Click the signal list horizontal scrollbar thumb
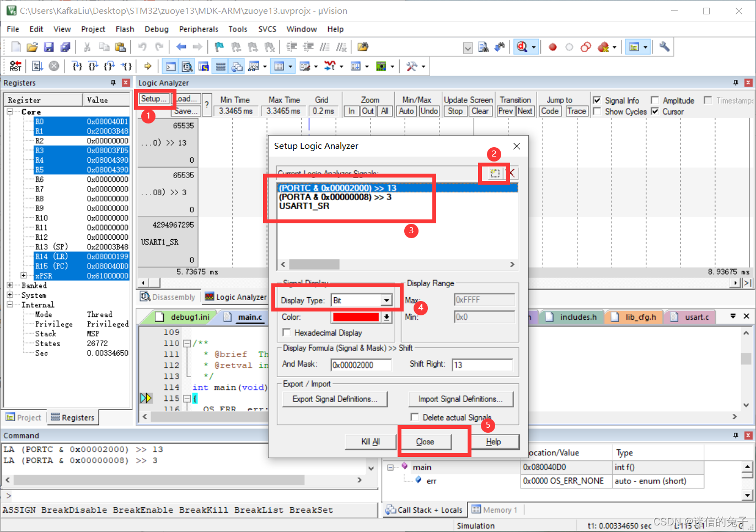Viewport: 756px width, 532px height. point(314,265)
